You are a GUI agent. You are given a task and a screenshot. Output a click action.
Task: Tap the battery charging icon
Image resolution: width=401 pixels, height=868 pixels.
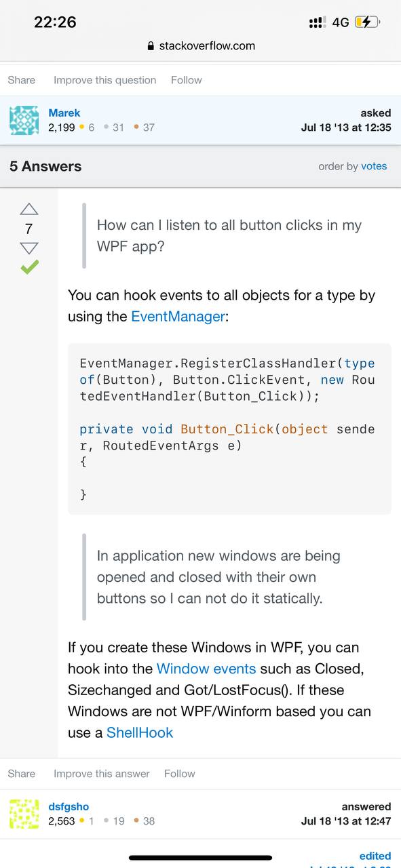(367, 22)
